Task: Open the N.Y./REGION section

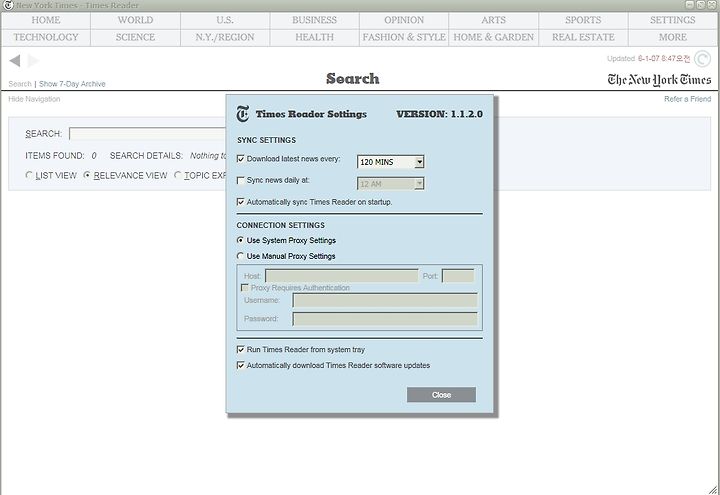Action: 225,37
